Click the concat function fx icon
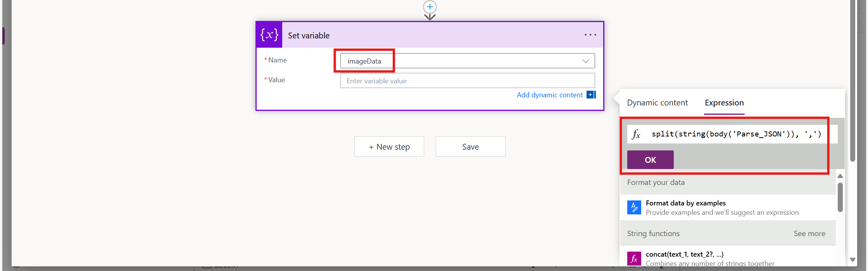 point(634,259)
